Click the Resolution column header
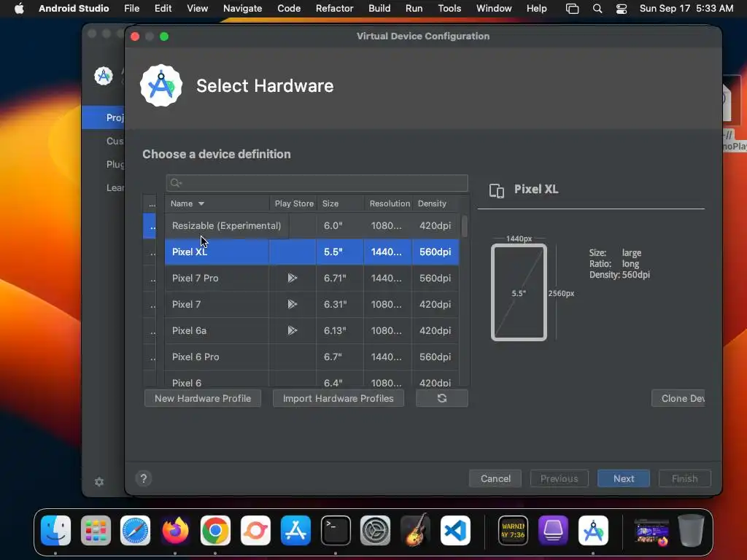 point(390,203)
